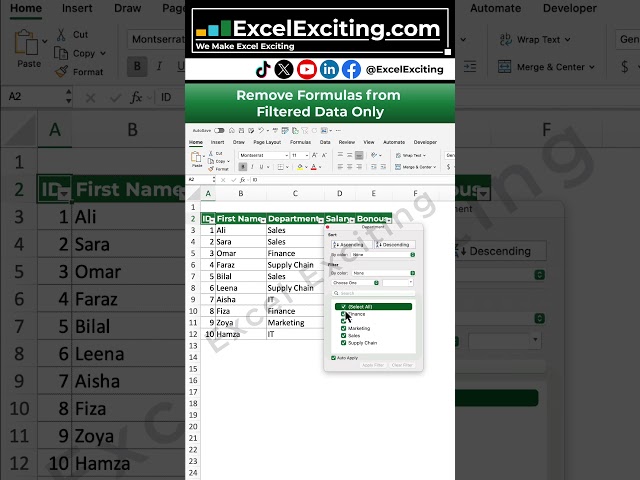Toggle Bold in center Excel ribbon
Image resolution: width=640 pixels, height=480 pixels.
pos(243,167)
